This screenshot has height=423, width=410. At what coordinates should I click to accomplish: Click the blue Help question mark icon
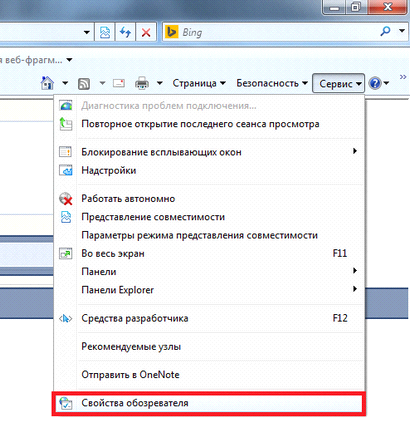click(x=375, y=83)
